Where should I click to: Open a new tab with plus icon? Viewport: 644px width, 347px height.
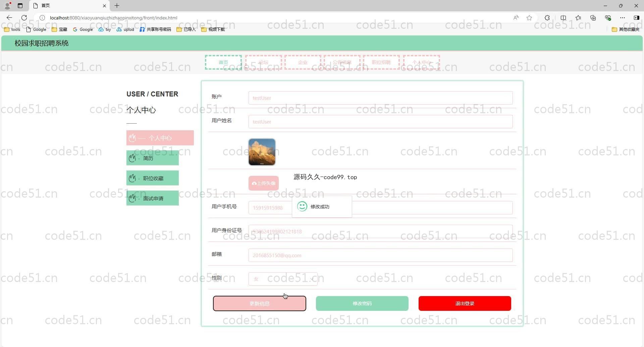(117, 6)
